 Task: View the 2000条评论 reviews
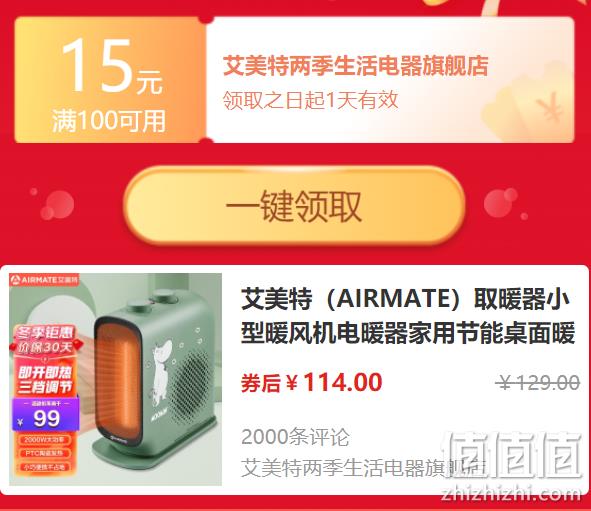click(x=295, y=437)
